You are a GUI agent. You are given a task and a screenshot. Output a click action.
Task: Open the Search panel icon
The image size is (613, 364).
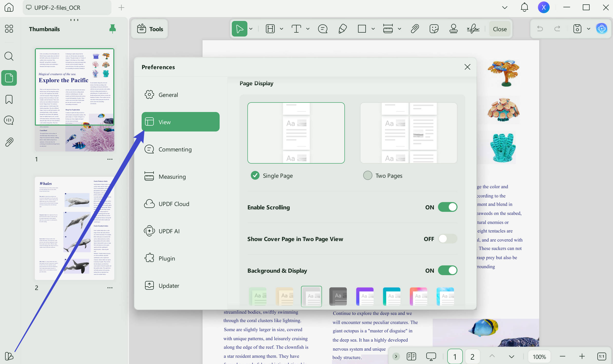pos(9,56)
